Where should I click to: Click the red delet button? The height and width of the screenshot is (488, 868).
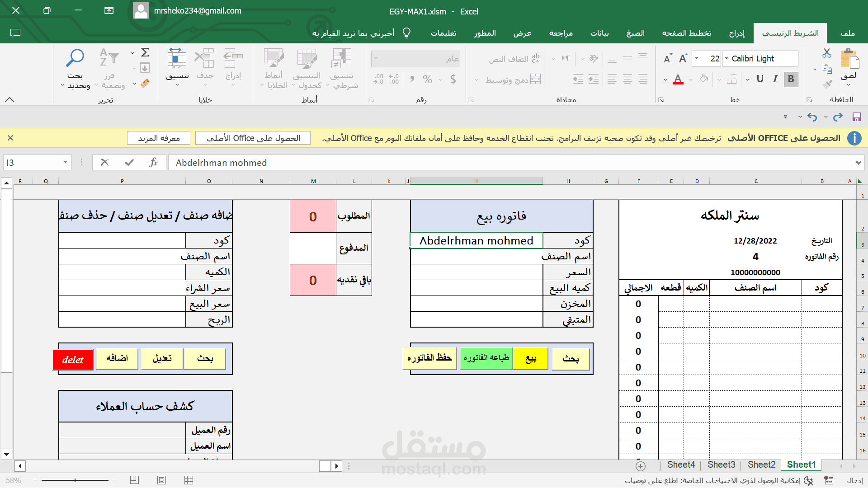73,360
